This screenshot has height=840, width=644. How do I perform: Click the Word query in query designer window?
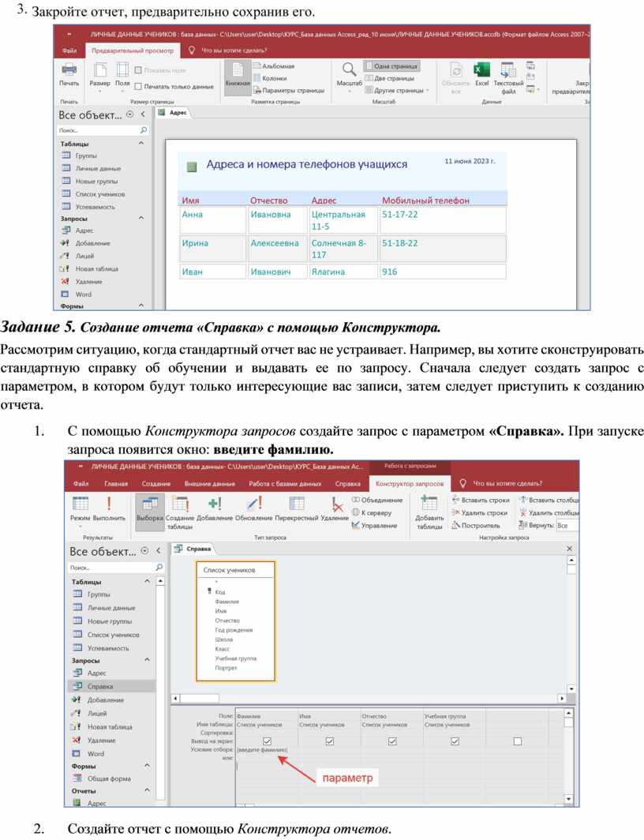tap(95, 753)
